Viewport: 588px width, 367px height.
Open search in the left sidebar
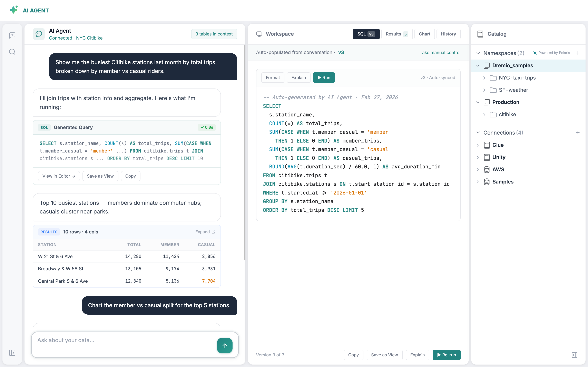pos(12,52)
